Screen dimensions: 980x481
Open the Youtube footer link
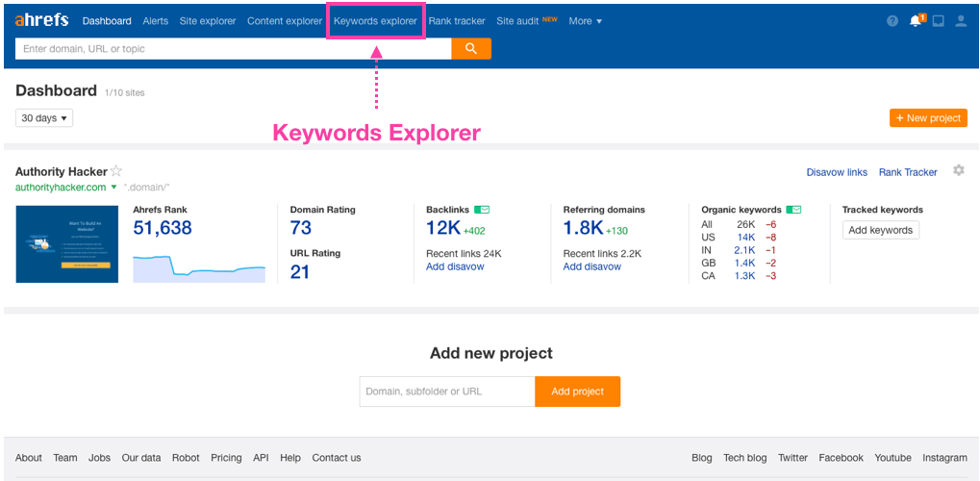tap(892, 458)
